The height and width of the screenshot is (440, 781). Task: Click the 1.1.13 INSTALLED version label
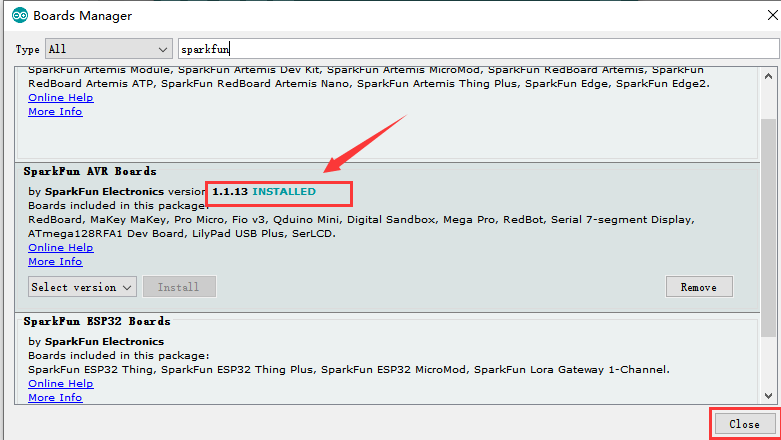pos(264,191)
